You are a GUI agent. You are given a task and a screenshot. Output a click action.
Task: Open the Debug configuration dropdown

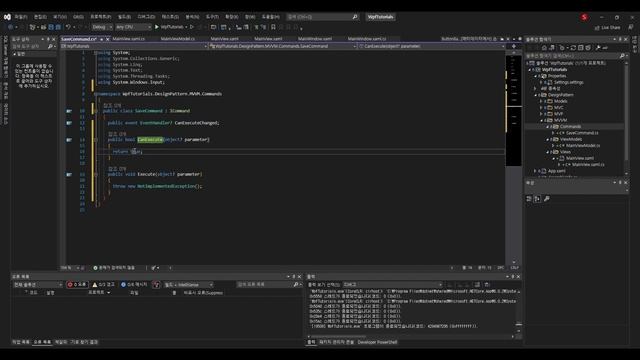(102, 27)
